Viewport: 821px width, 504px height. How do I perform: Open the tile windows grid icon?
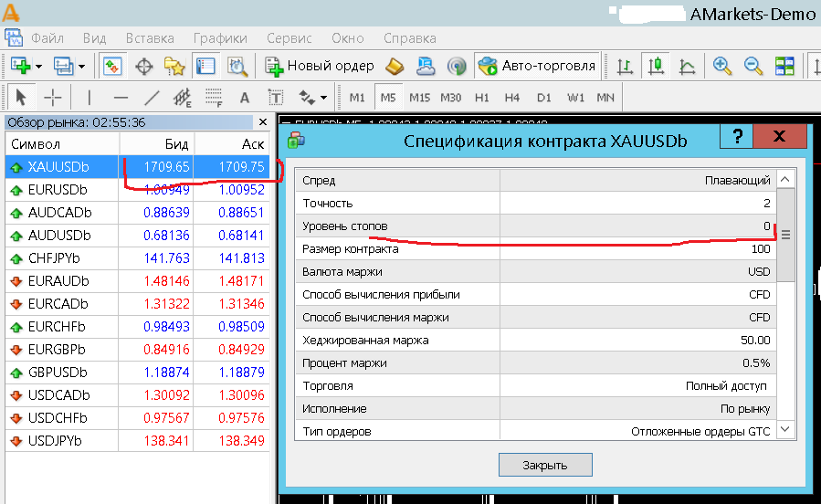point(784,66)
